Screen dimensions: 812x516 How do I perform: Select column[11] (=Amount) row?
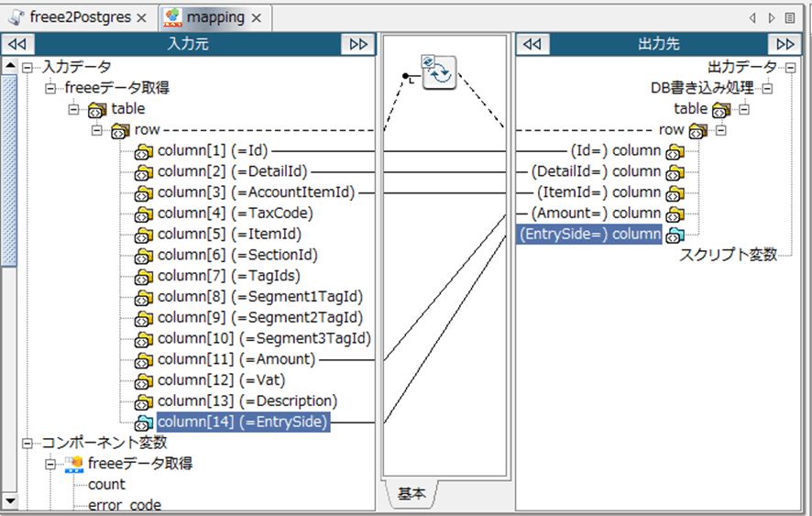(x=236, y=359)
